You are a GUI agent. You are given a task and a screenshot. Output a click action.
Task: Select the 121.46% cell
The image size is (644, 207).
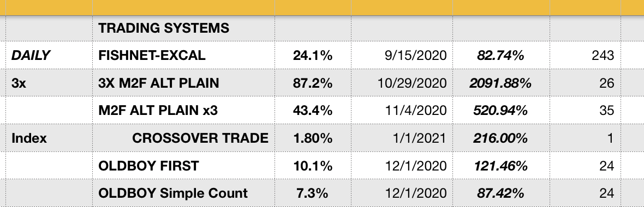tap(501, 166)
